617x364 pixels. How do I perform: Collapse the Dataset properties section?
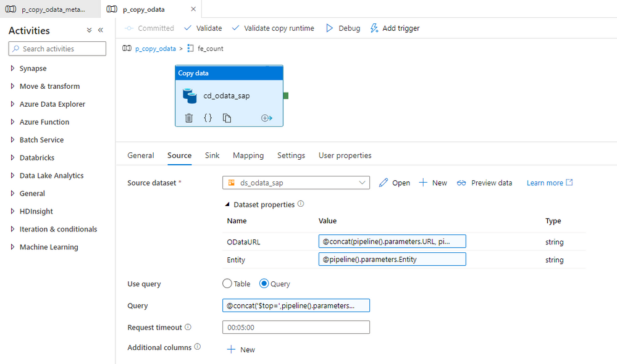point(227,204)
